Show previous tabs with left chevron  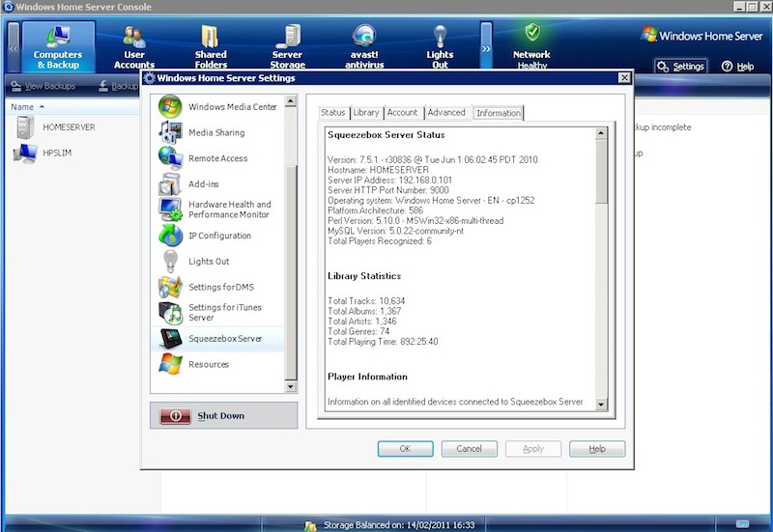pyautogui.click(x=14, y=47)
